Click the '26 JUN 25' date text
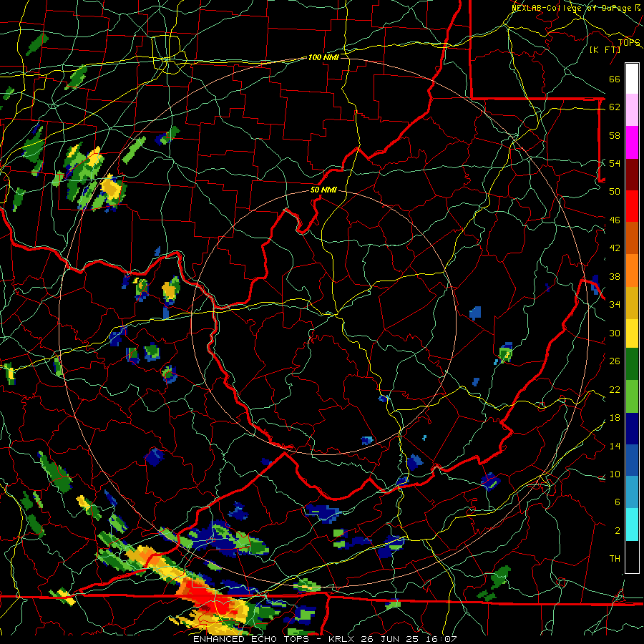Image resolution: width=644 pixels, height=644 pixels. [391, 639]
